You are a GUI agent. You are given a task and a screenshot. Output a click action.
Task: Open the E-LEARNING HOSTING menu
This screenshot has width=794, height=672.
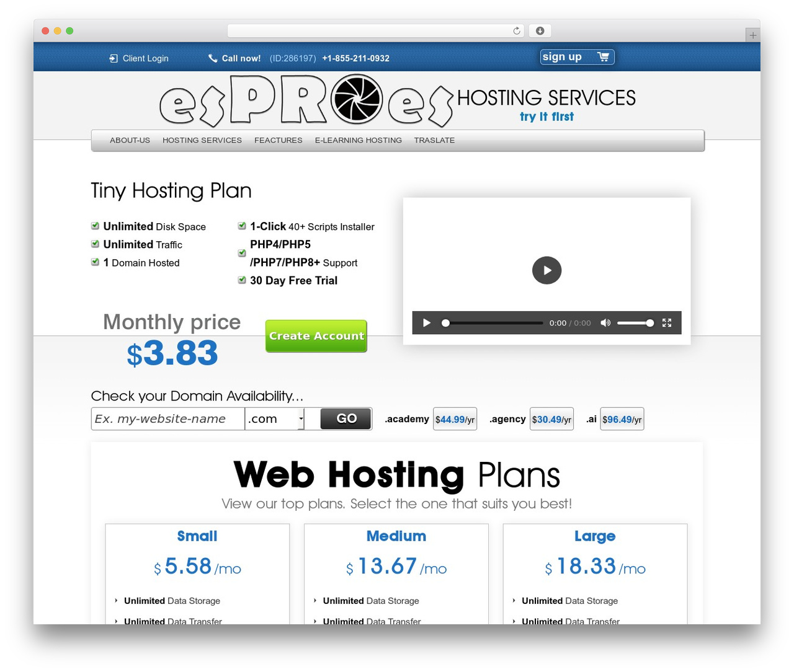click(x=359, y=140)
